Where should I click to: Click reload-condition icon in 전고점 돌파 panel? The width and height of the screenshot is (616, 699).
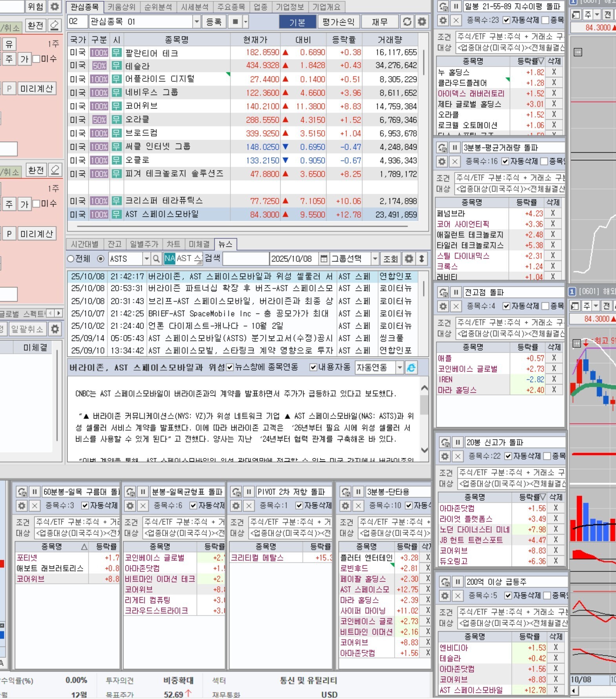[x=443, y=292]
